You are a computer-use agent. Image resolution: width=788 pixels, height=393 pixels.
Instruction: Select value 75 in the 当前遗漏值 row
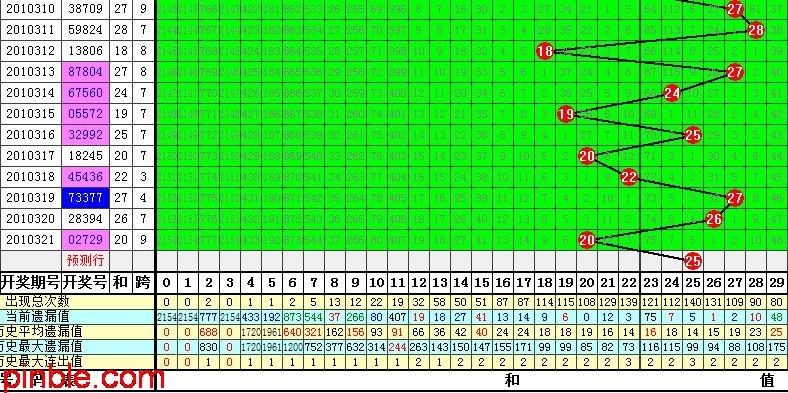tap(650, 317)
